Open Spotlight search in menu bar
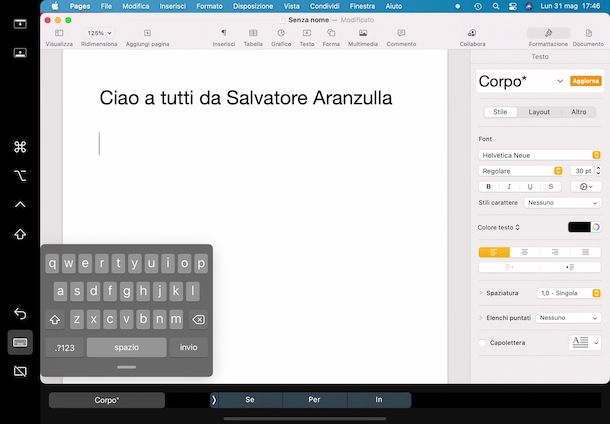The height and width of the screenshot is (424, 610). [x=496, y=6]
